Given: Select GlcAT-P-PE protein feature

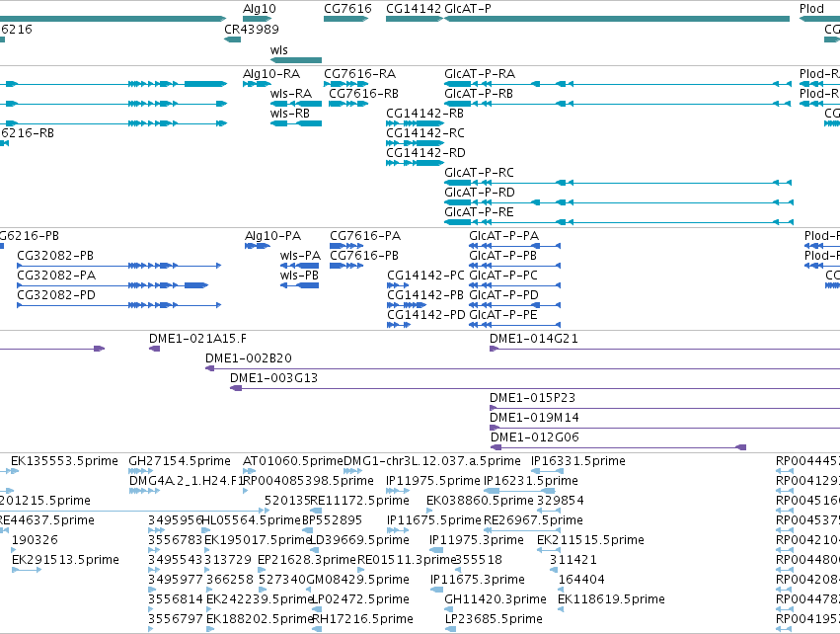Looking at the screenshot, I should pyautogui.click(x=515, y=325).
